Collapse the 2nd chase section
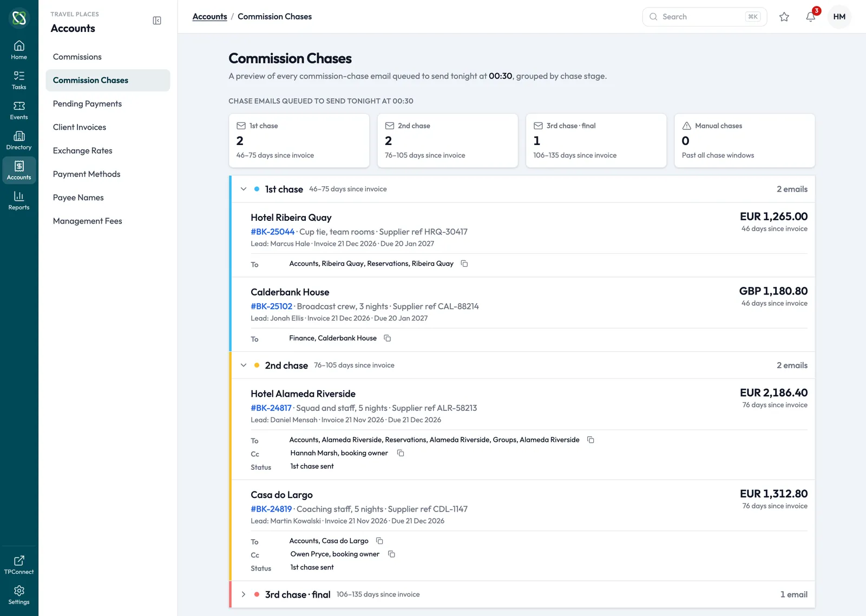Screen dimensions: 866x616 coord(244,365)
